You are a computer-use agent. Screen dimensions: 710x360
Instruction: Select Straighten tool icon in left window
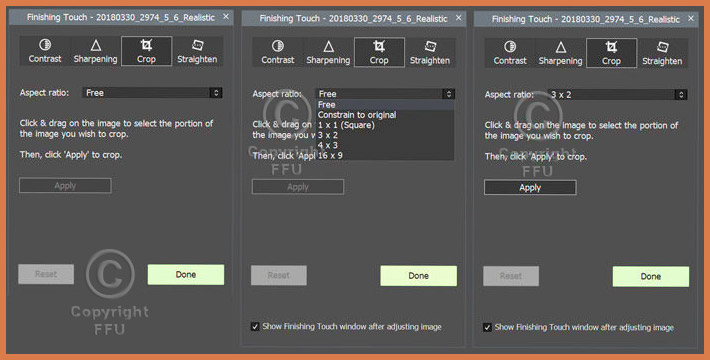(x=197, y=51)
